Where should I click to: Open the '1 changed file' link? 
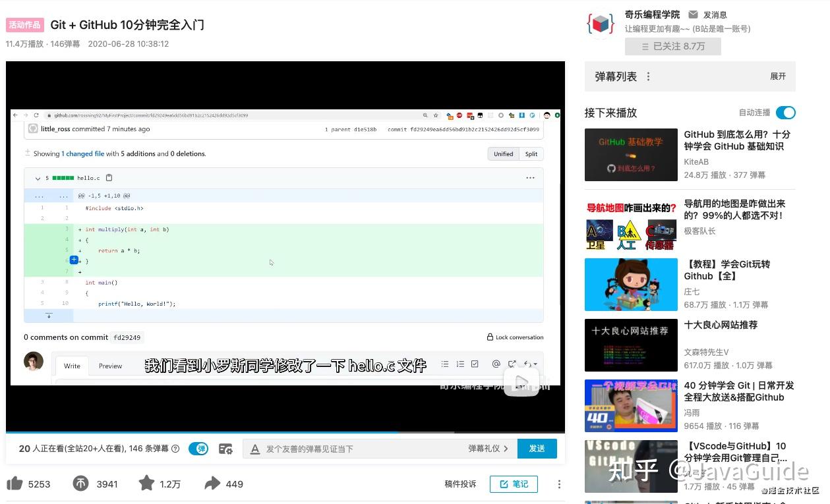click(x=83, y=154)
